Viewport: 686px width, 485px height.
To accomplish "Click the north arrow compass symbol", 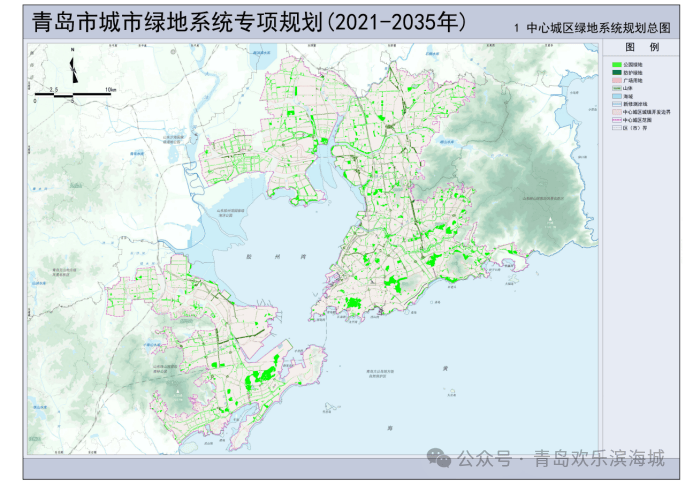I will (72, 71).
